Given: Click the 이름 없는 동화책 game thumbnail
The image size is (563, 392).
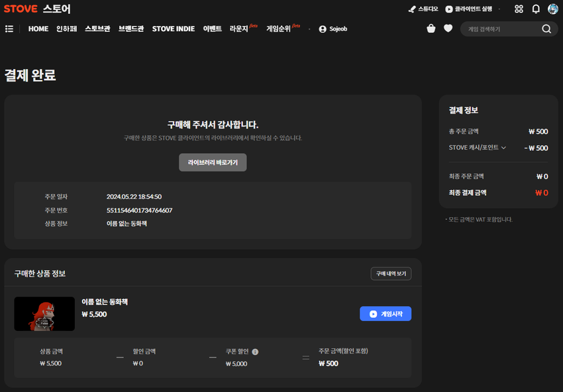Looking at the screenshot, I should point(44,314).
